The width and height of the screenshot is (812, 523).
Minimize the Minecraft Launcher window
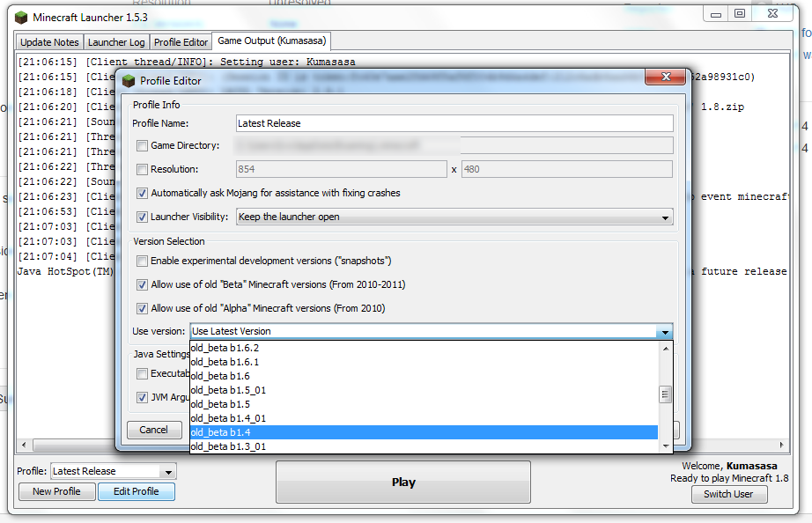716,14
